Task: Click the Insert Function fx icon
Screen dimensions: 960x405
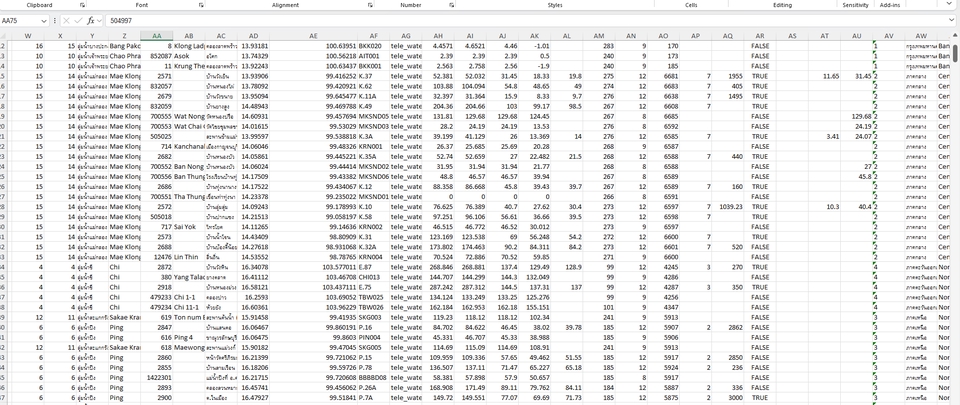Action: pos(91,20)
